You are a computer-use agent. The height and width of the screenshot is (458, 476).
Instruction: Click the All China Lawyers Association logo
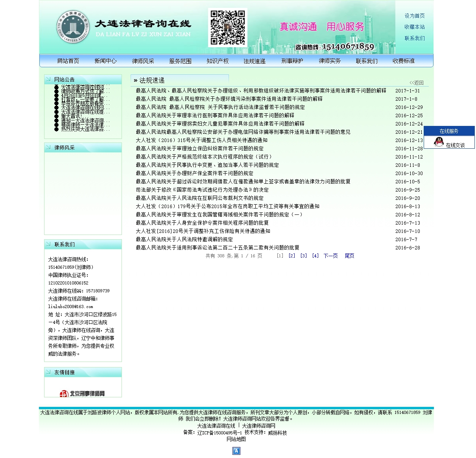tap(73, 27)
